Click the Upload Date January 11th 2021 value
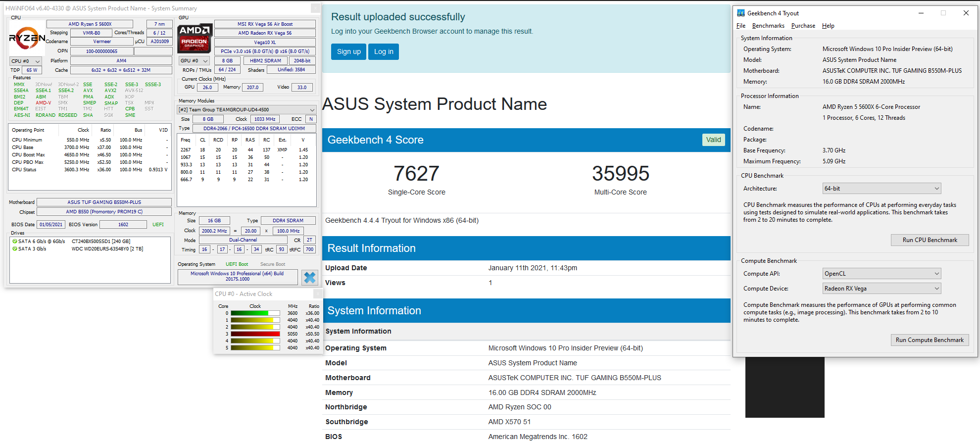The height and width of the screenshot is (441, 980). [x=533, y=268]
